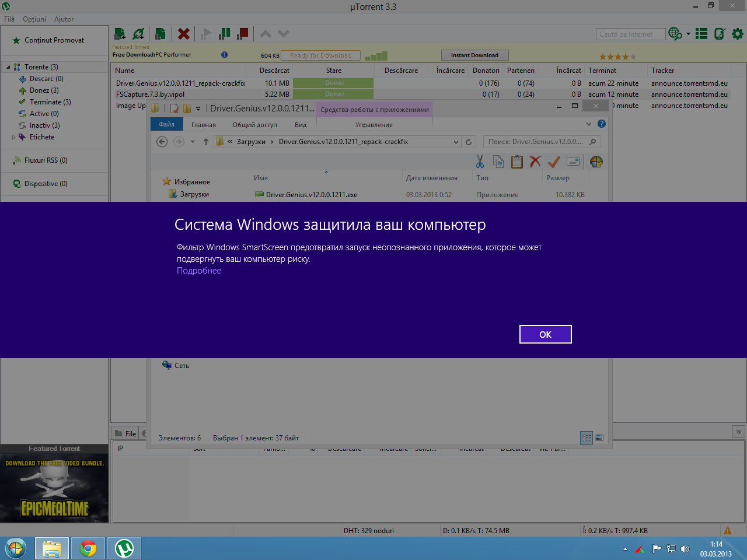Click the Instant Download button
747x560 pixels.
(x=474, y=55)
